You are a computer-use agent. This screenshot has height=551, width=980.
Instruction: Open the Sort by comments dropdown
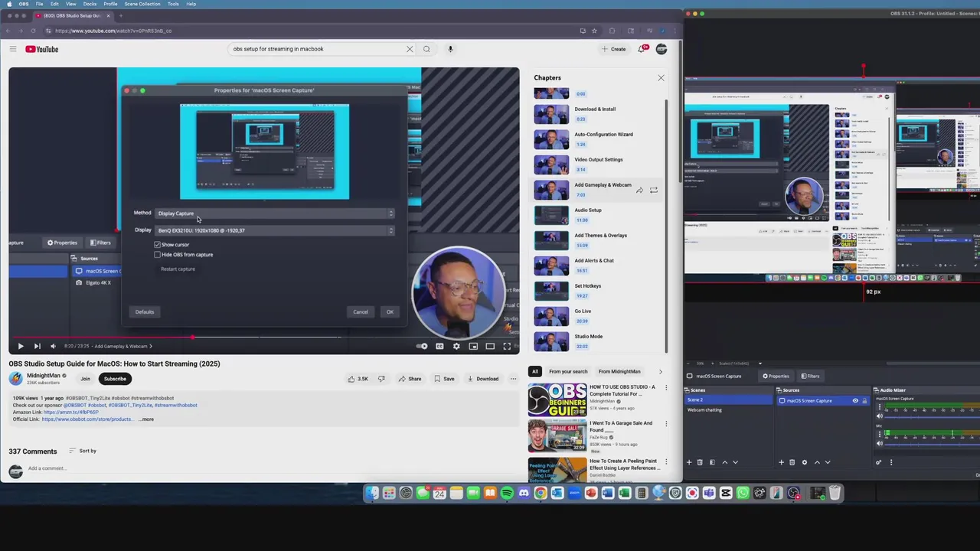[83, 451]
